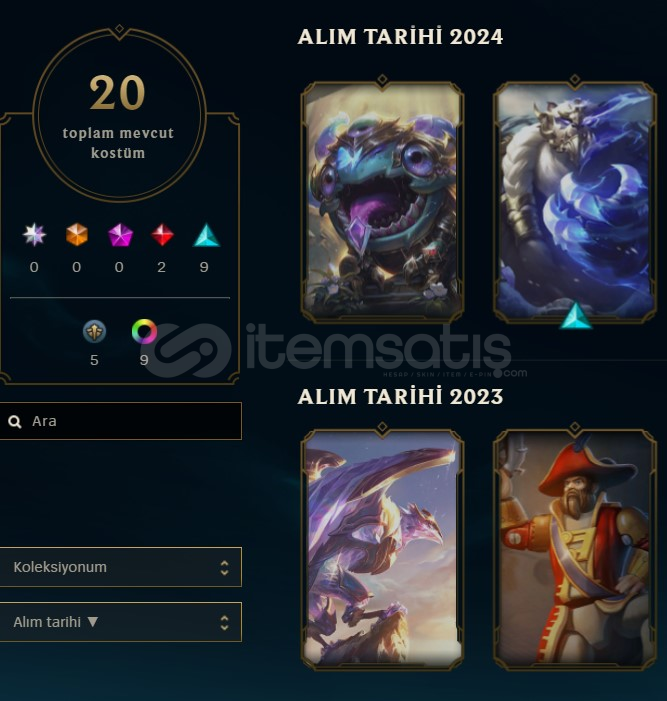Click the pink Legendary gem icon

pyautogui.click(x=120, y=235)
